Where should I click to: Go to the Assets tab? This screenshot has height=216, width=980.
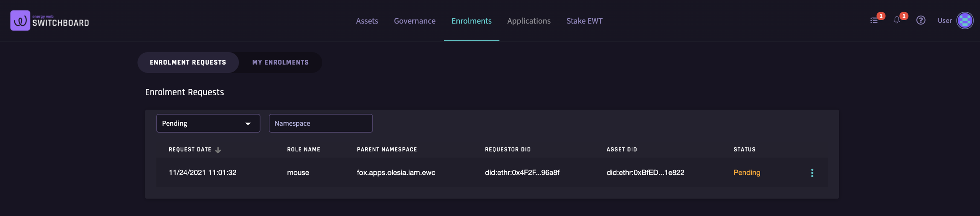click(367, 21)
